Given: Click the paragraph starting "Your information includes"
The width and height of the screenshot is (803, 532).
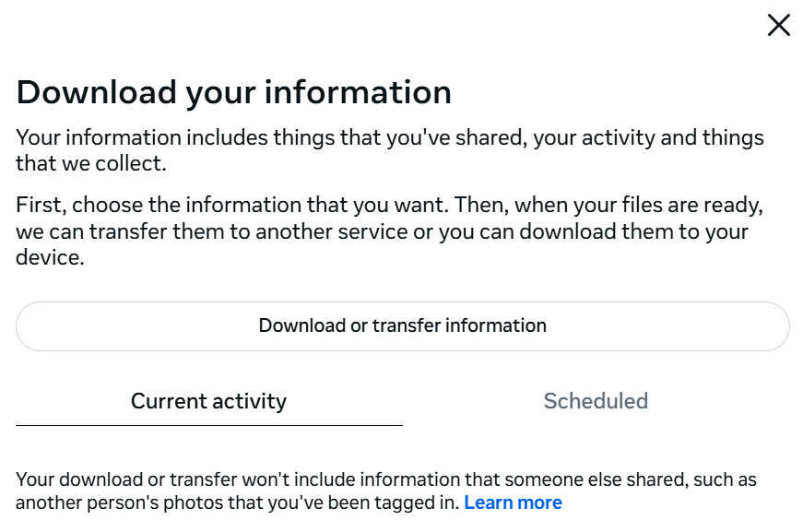Looking at the screenshot, I should (390, 150).
